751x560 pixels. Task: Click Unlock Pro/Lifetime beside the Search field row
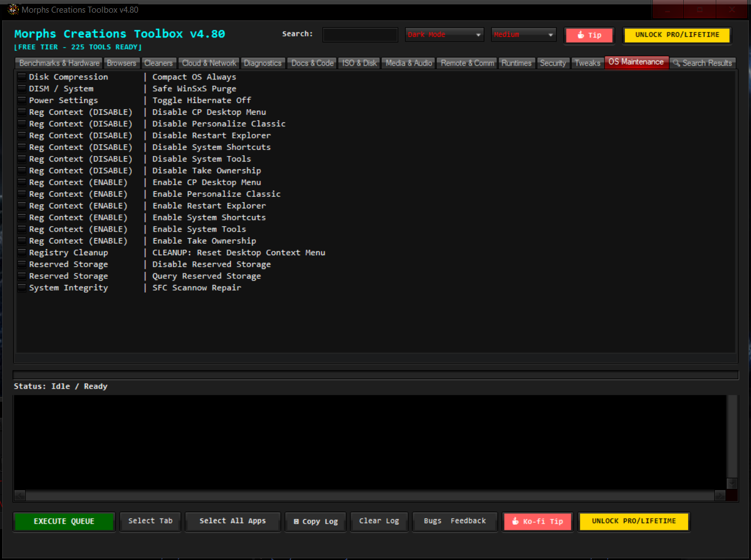[x=677, y=35]
